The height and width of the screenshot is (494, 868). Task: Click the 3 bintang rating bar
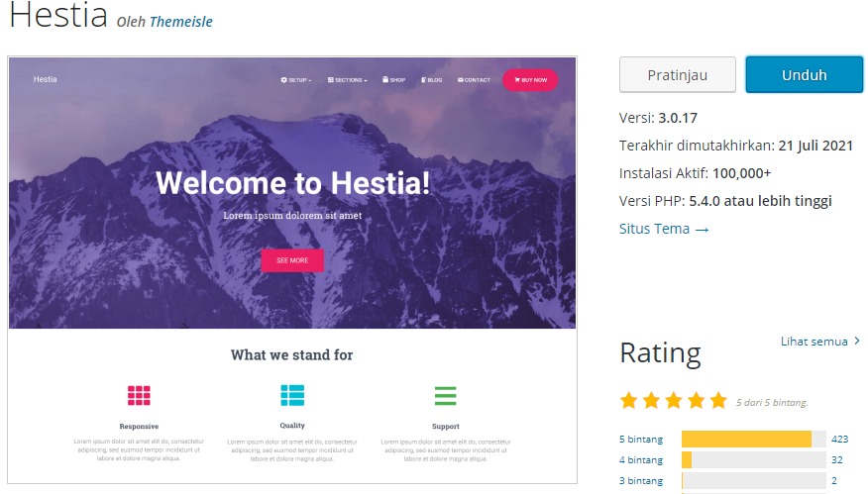tap(753, 481)
